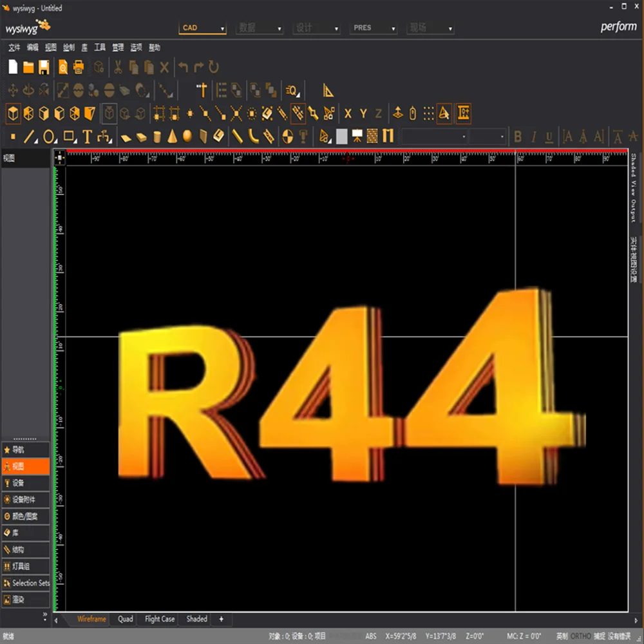The image size is (644, 644).
Task: Undo the last action with the left arrow
Action: [x=183, y=67]
